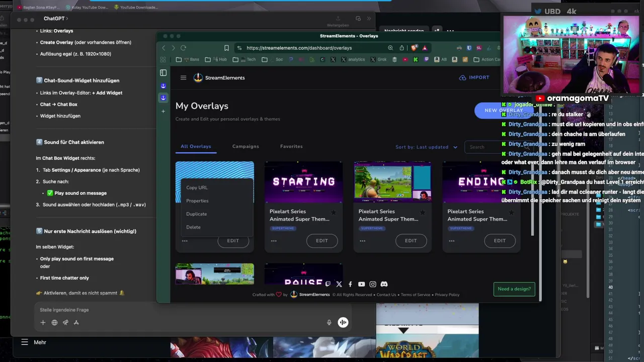Share page icon in address bar
This screenshot has height=362, width=644.
tap(401, 48)
